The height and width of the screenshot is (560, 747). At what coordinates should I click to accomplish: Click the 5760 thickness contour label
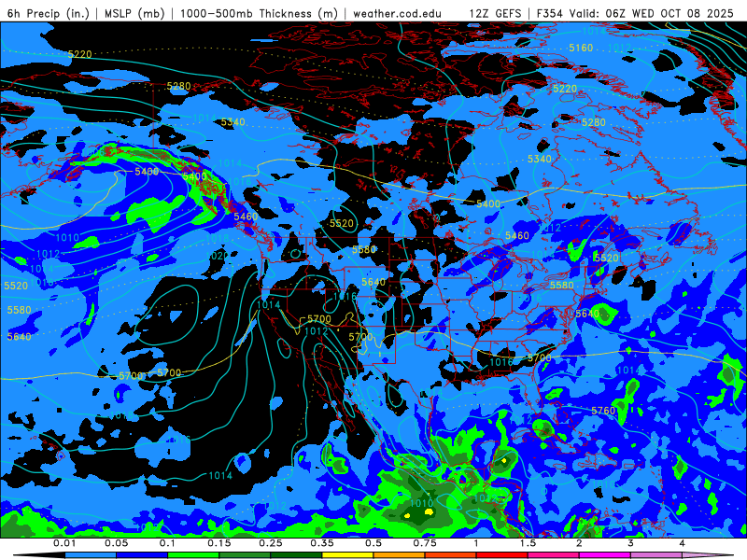pyautogui.click(x=603, y=411)
